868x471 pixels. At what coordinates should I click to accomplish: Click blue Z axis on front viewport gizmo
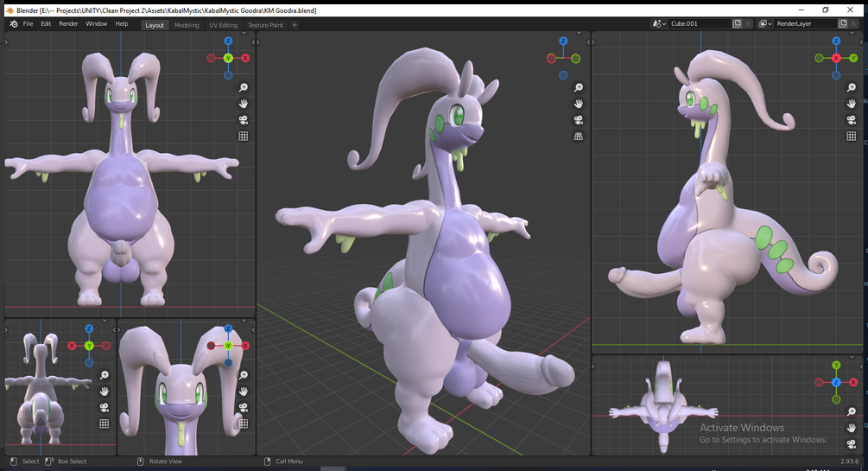(x=228, y=41)
